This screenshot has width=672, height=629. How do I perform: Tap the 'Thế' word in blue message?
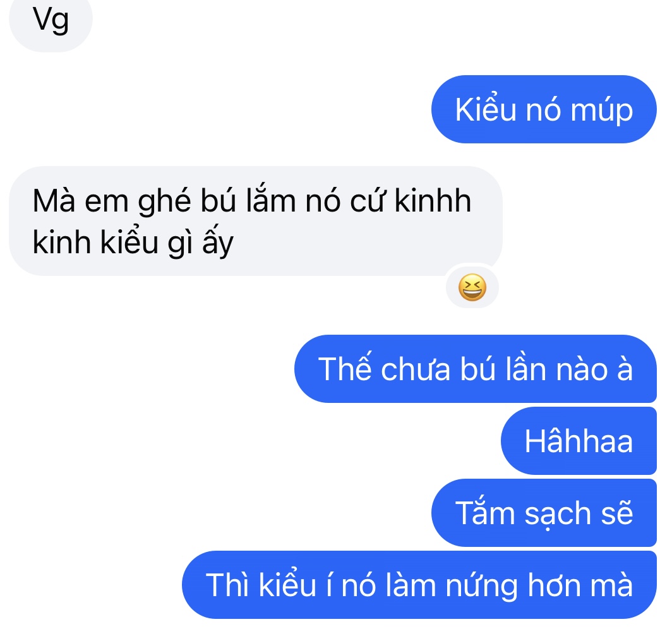[x=345, y=368]
